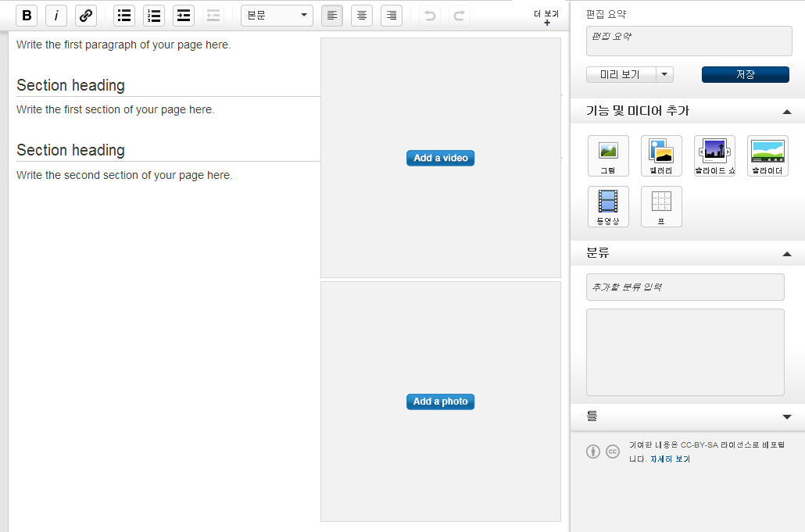Click the empty categories list box
The height and width of the screenshot is (532, 805).
(x=685, y=352)
